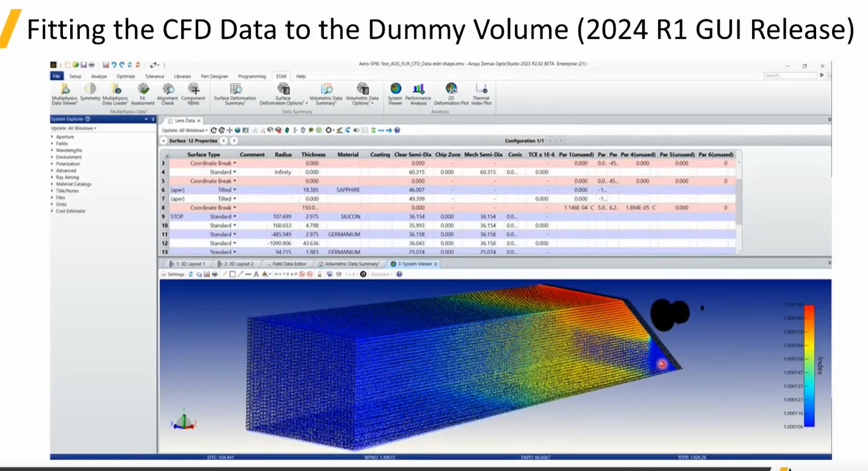
Task: Switch to the Tolerance ribbon tab
Action: click(154, 76)
